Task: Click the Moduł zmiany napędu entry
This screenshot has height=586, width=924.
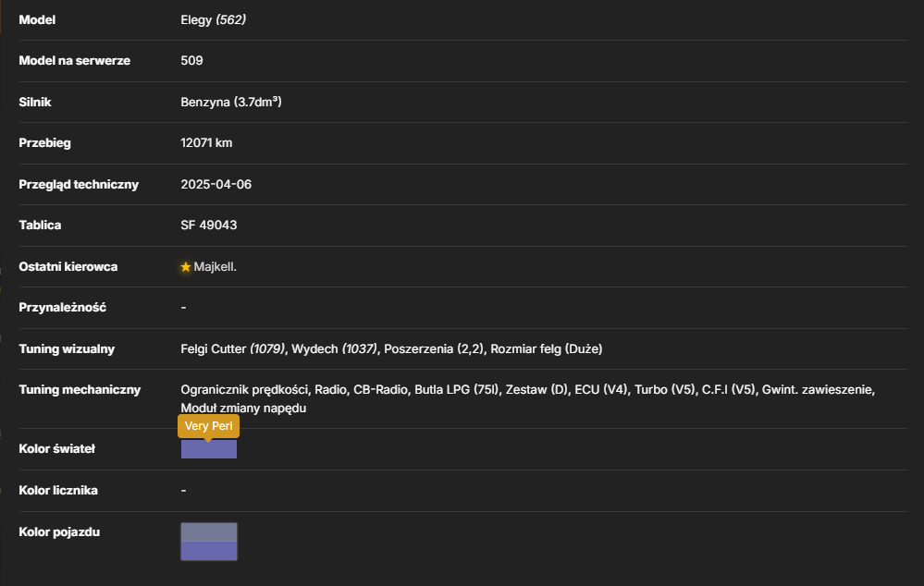Action: (243, 409)
